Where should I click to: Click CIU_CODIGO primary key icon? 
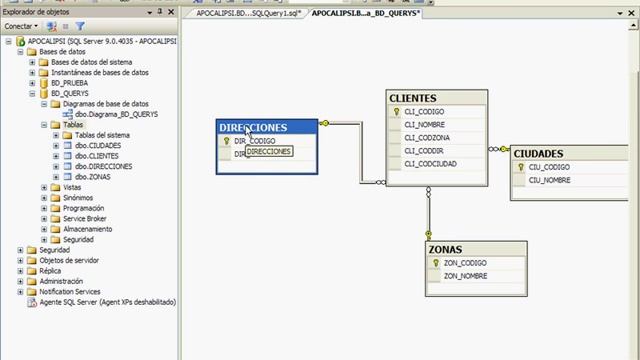coord(520,167)
